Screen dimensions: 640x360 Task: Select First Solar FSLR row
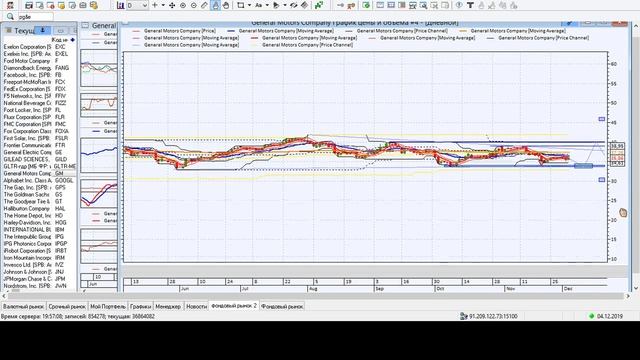[39, 138]
